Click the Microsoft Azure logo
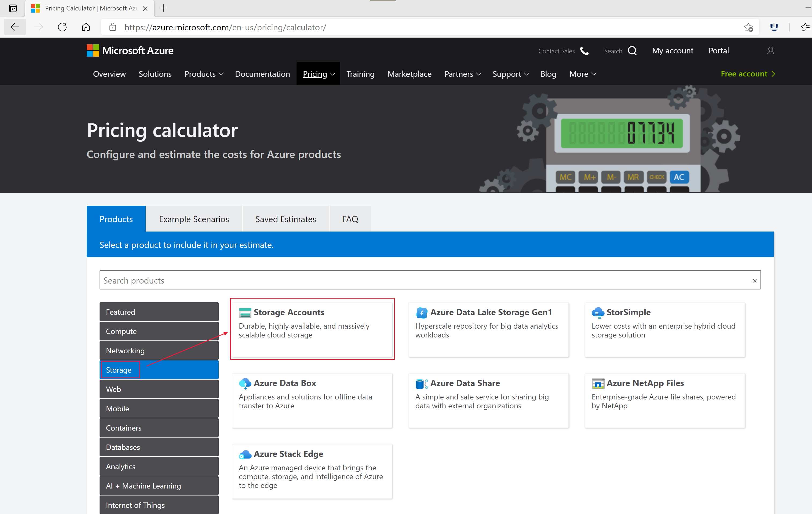This screenshot has width=812, height=514. [130, 50]
